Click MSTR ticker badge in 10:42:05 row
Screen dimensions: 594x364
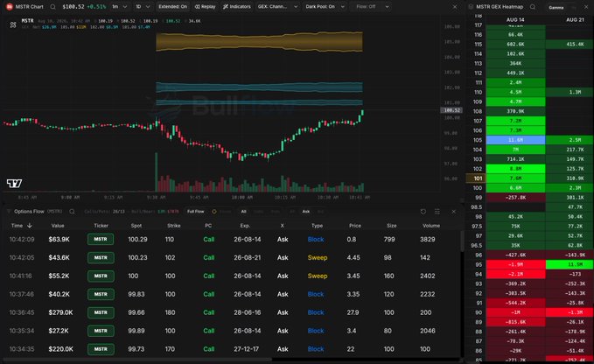click(x=101, y=257)
